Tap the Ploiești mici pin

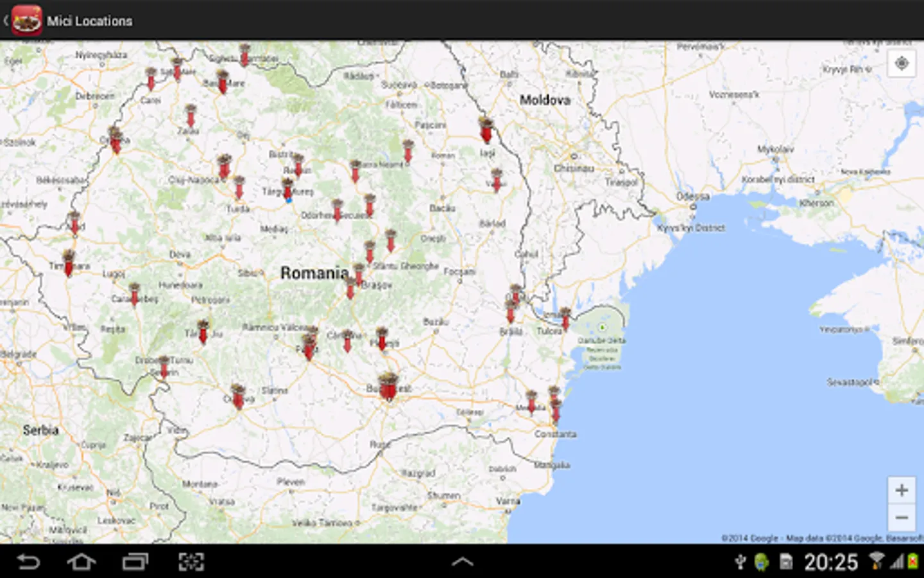point(382,339)
